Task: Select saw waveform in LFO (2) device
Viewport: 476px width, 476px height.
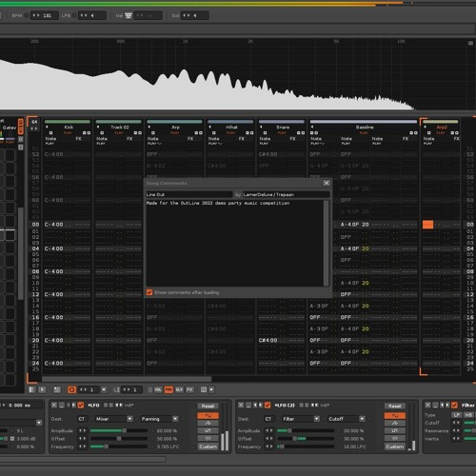Action: click(x=395, y=423)
